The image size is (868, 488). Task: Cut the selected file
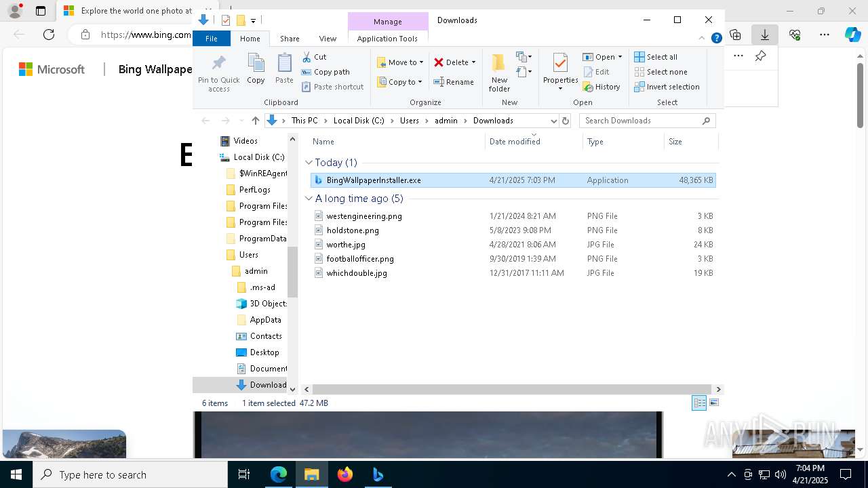pyautogui.click(x=314, y=57)
